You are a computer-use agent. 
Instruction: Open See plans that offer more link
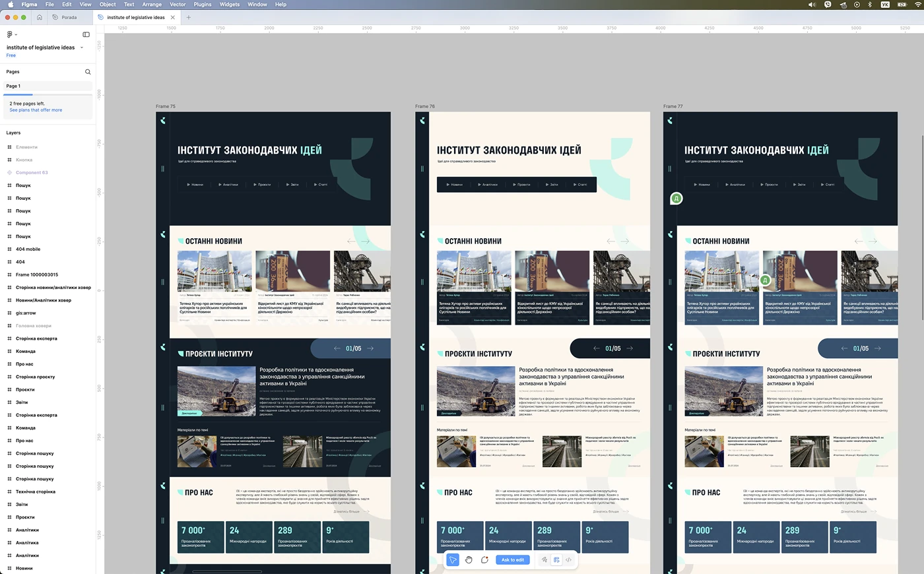[36, 110]
